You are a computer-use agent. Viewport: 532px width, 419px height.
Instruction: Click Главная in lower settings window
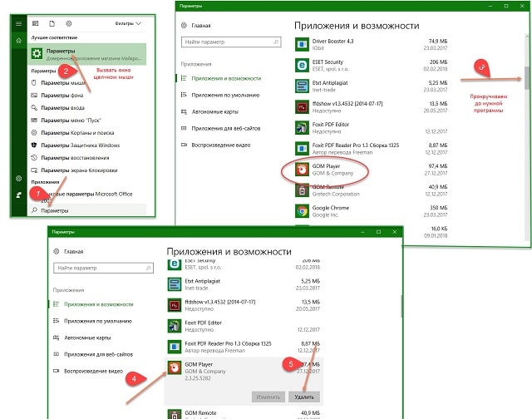(68, 251)
